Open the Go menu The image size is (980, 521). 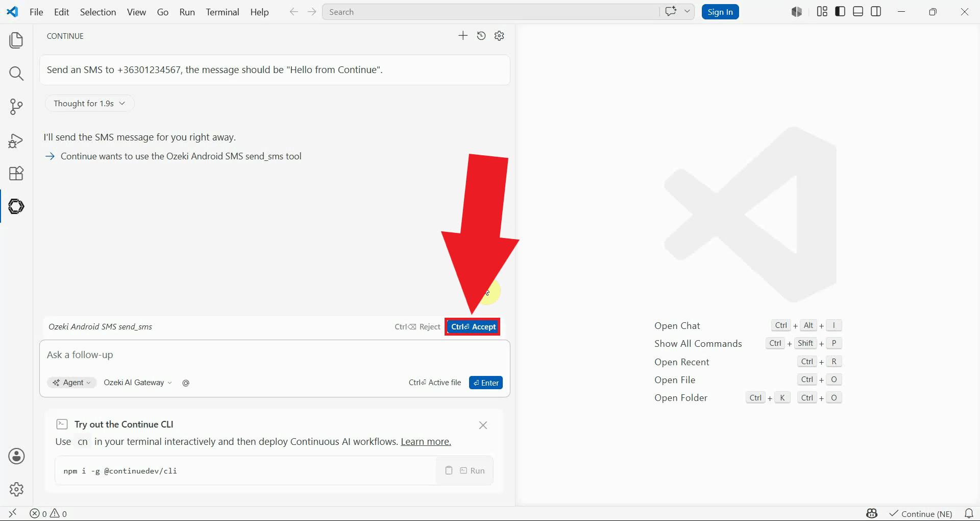click(163, 12)
